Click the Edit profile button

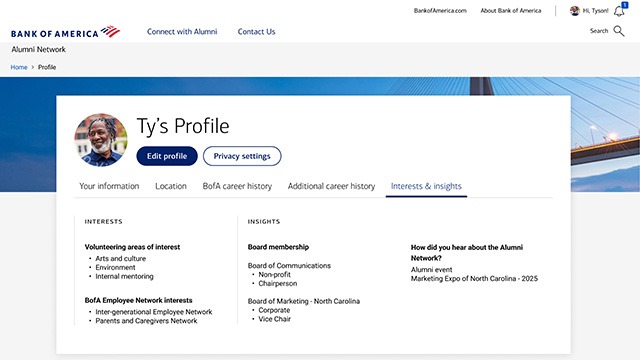167,156
